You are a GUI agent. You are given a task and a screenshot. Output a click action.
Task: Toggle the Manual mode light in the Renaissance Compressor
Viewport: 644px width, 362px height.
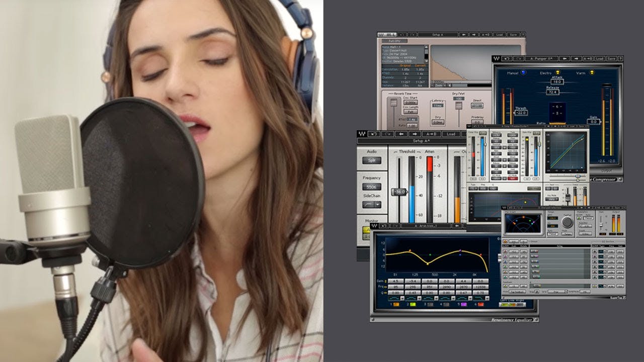click(x=523, y=73)
